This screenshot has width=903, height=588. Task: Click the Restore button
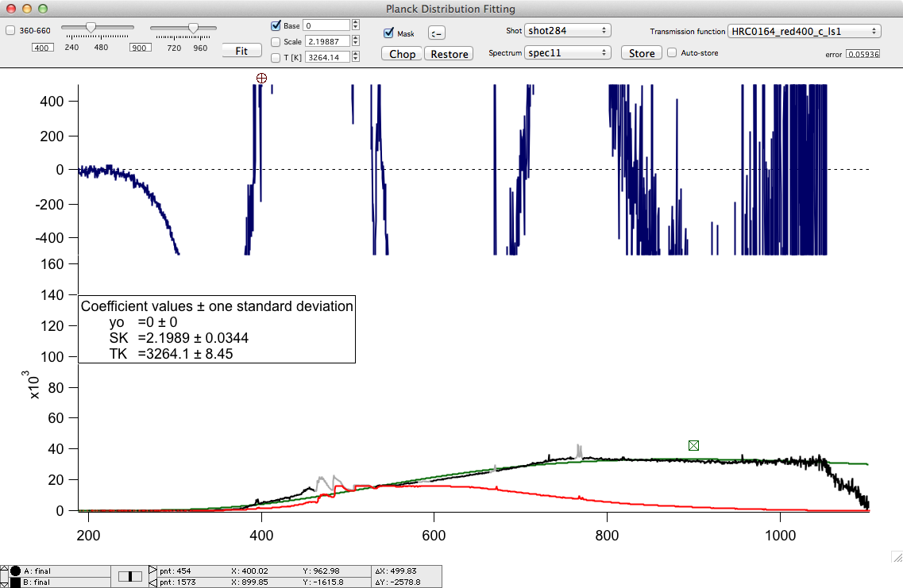tap(450, 53)
